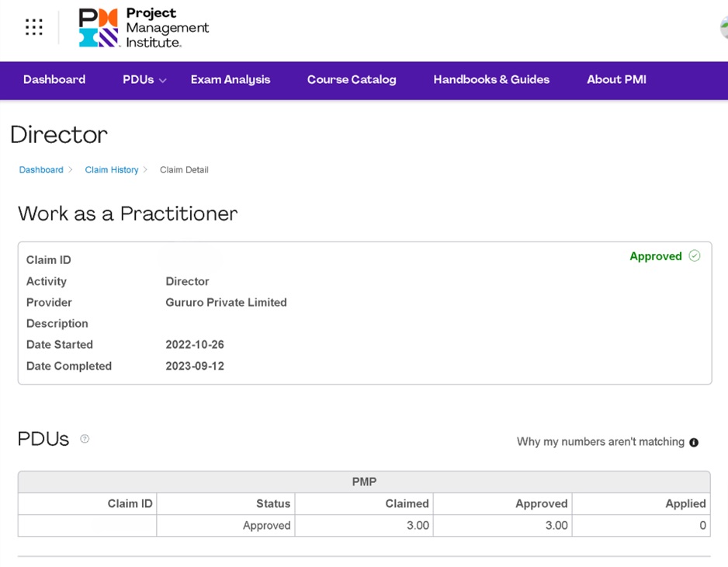Screen dimensions: 728x567
Task: Click the Claim Detail breadcrumb text
Action: 184,170
